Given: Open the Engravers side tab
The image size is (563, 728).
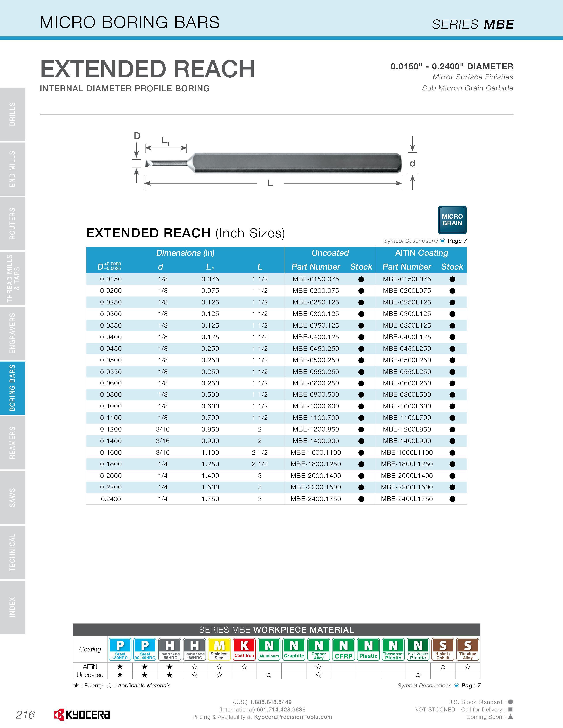Looking at the screenshot, I should pyautogui.click(x=12, y=333).
